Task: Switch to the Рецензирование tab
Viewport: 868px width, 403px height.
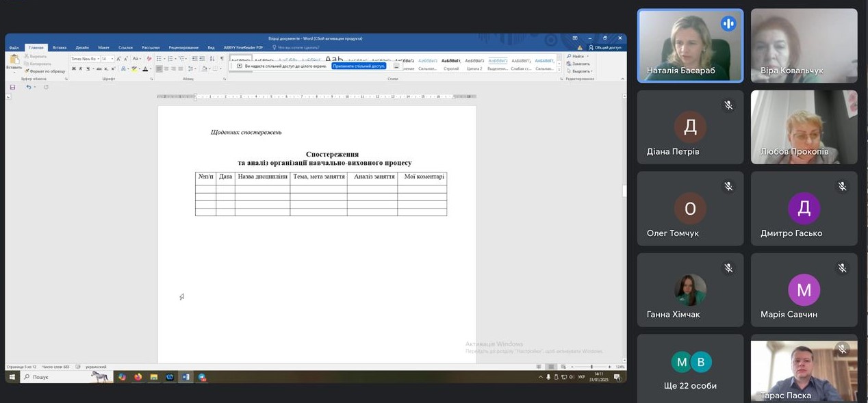Action: click(x=183, y=47)
